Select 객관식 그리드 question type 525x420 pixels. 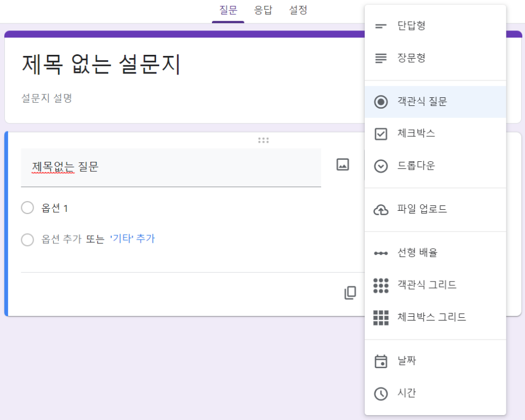click(x=435, y=285)
